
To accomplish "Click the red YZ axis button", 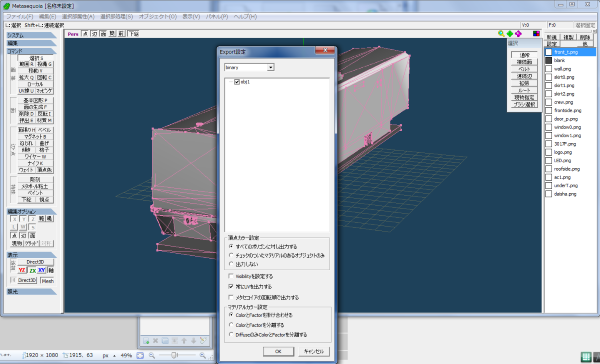I will (22, 270).
